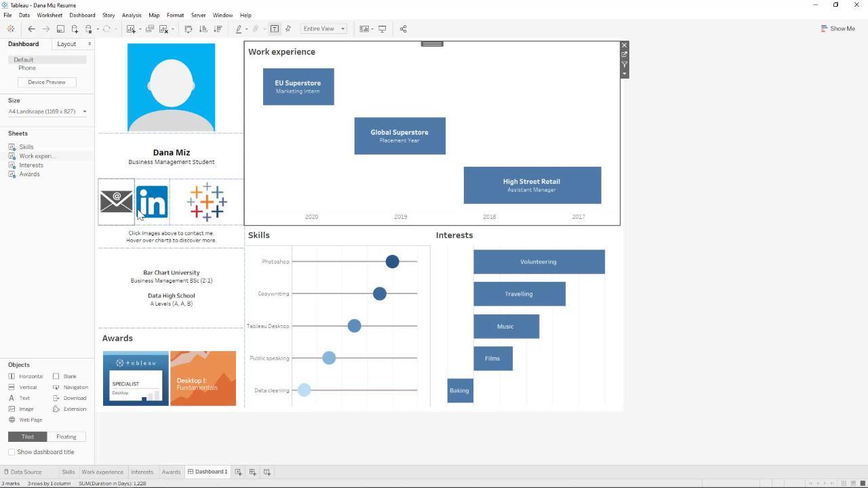Image resolution: width=868 pixels, height=488 pixels.
Task: Toggle the Show Mark Labels icon
Action: 275,28
